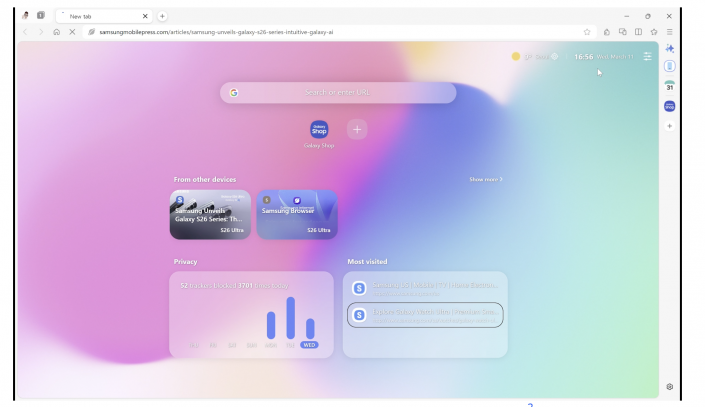Click the Search or enter URL field
This screenshot has height=407, width=705.
338,93
